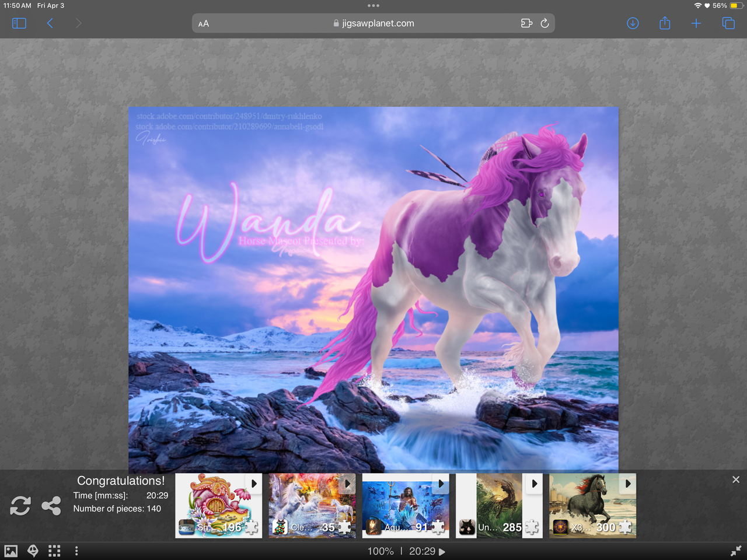Open the extensions icon in address bar
The height and width of the screenshot is (560, 747).
(x=526, y=23)
